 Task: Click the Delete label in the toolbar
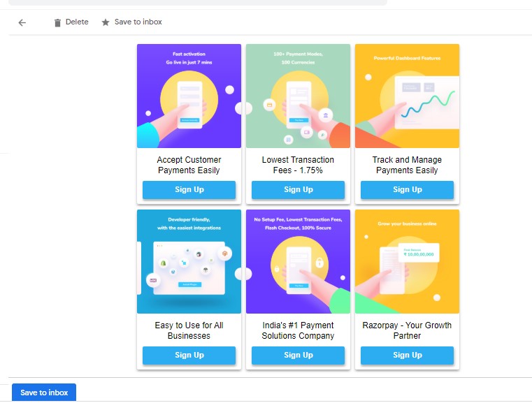click(x=77, y=22)
